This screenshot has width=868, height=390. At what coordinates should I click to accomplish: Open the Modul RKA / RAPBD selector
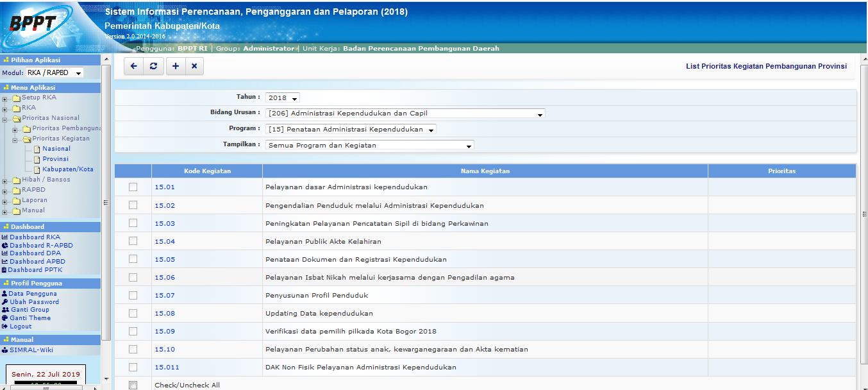tap(54, 73)
